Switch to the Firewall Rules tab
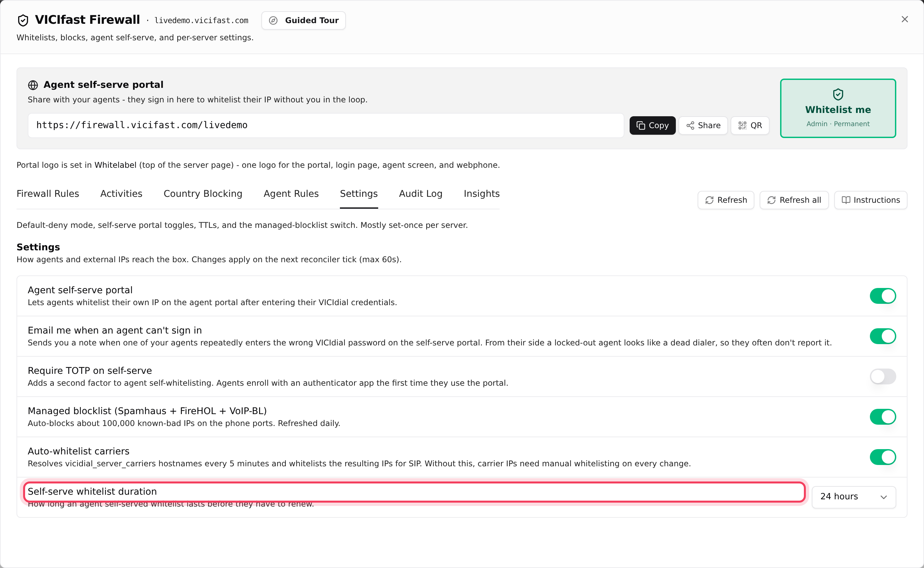The width and height of the screenshot is (924, 568). (48, 194)
